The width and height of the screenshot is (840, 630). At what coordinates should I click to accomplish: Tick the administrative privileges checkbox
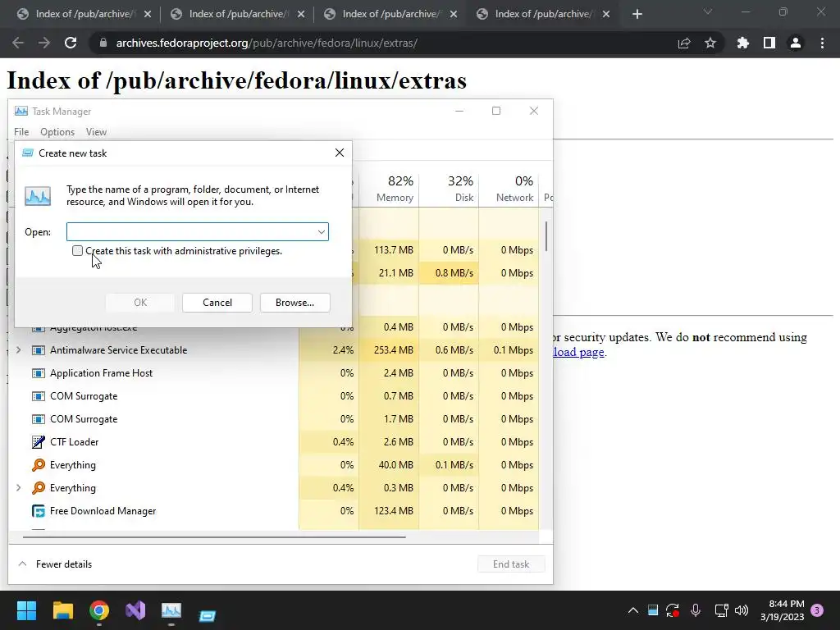[78, 251]
